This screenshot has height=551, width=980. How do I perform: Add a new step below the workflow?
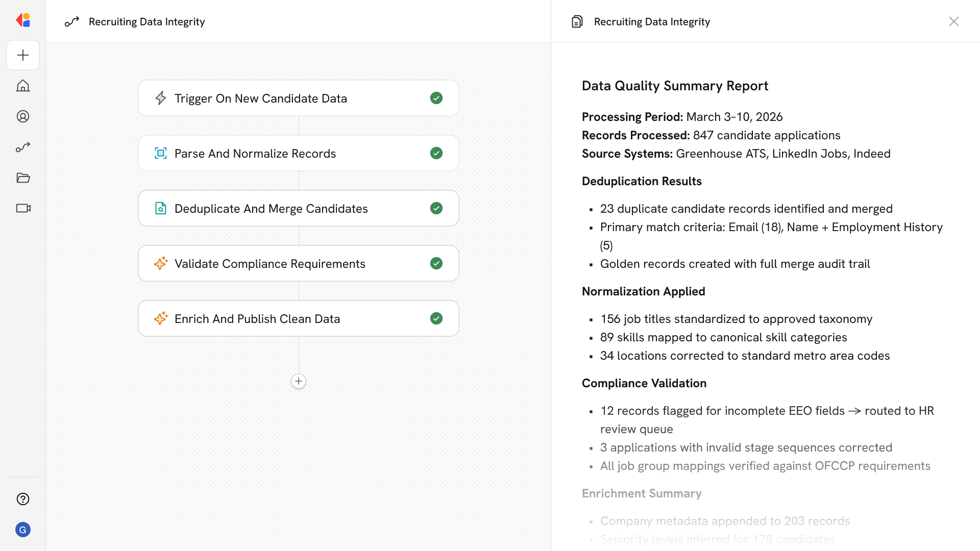pos(299,381)
